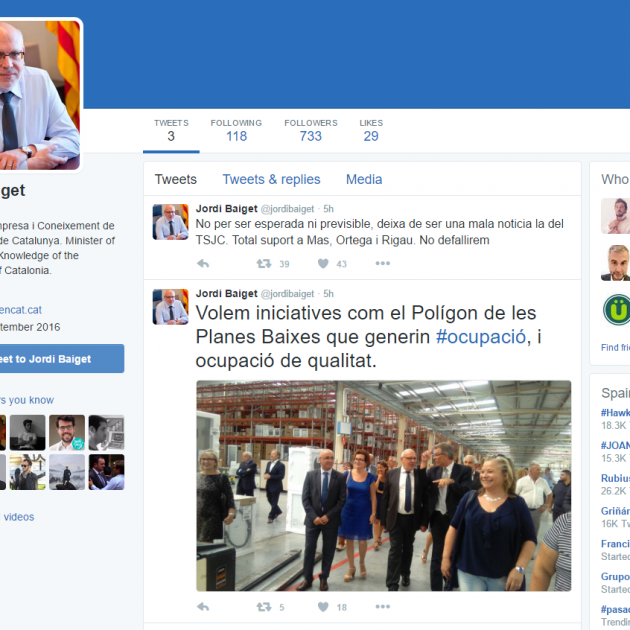Like the tweet with 43 likes
630x630 pixels.
tap(323, 264)
